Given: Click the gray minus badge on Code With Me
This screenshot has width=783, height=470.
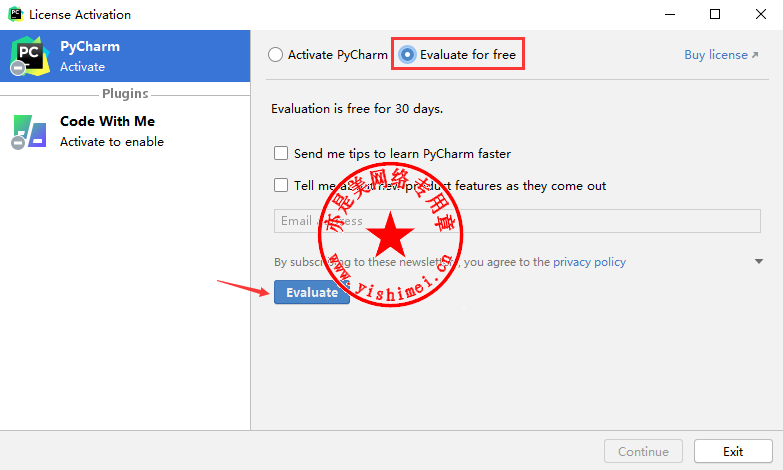Looking at the screenshot, I should coord(18,143).
